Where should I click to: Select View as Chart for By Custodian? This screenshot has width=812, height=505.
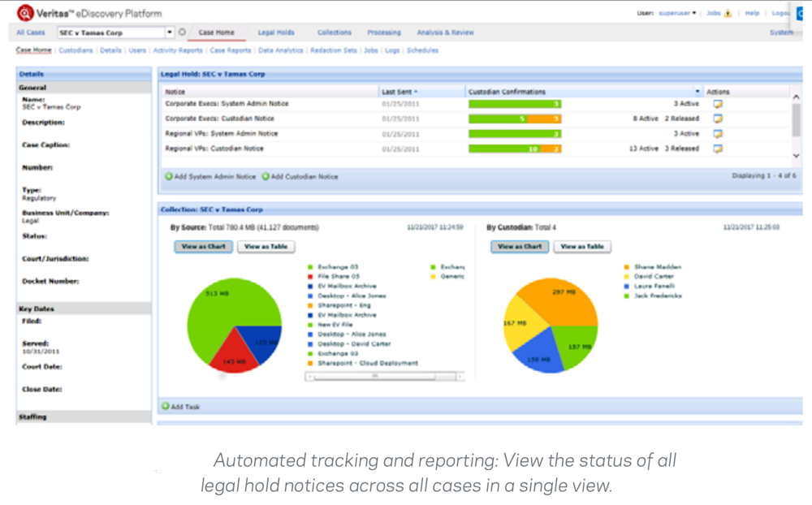(x=520, y=247)
